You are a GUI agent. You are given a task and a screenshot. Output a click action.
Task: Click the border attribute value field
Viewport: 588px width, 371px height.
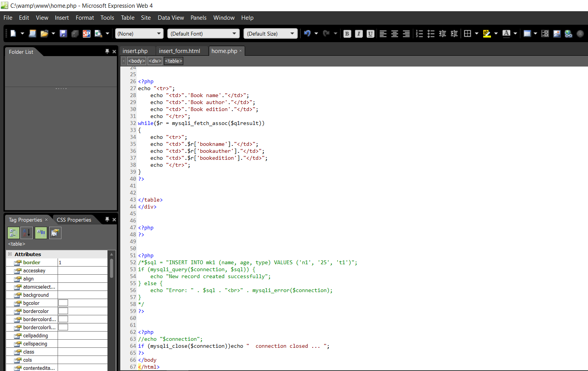(82, 263)
